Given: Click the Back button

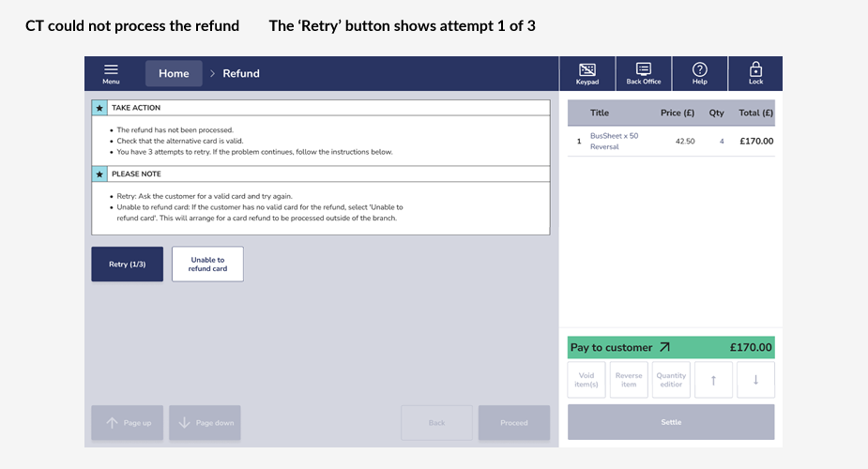Looking at the screenshot, I should click(436, 422).
